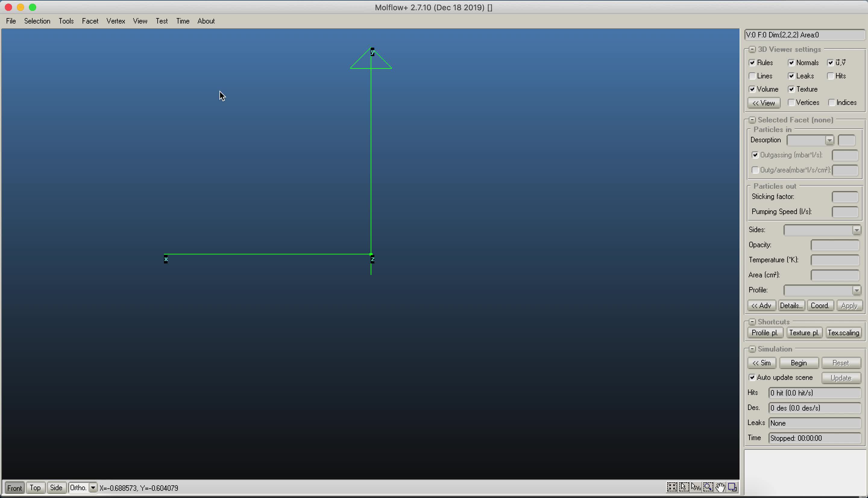Expand the Profile dropdown list

point(857,290)
